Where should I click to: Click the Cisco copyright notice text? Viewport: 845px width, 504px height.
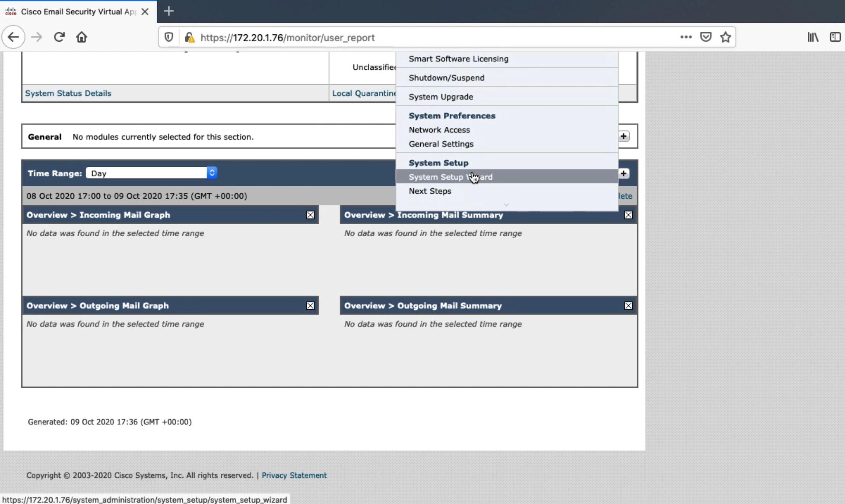tap(140, 475)
